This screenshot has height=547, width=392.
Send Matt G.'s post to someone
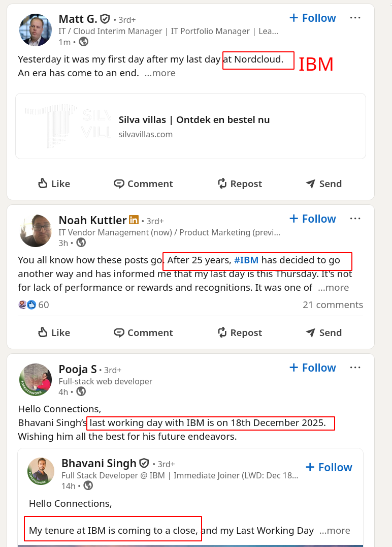(x=323, y=184)
